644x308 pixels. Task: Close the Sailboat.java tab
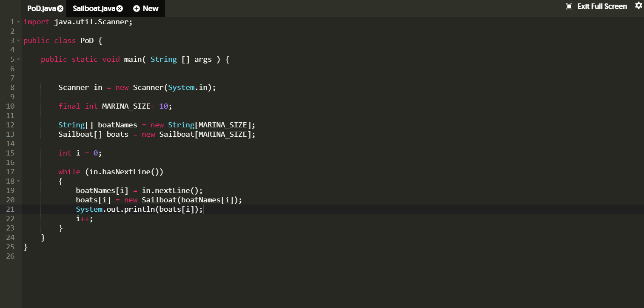click(120, 9)
